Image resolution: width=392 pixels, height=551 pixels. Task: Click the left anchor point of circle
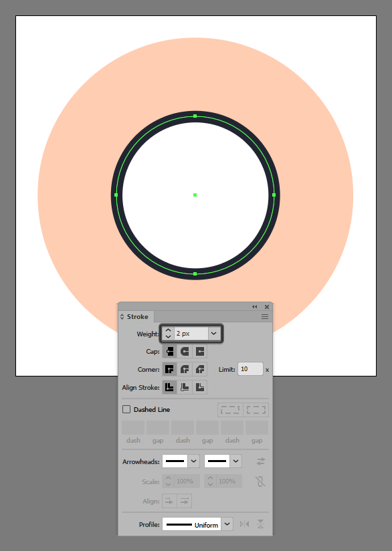[116, 195]
